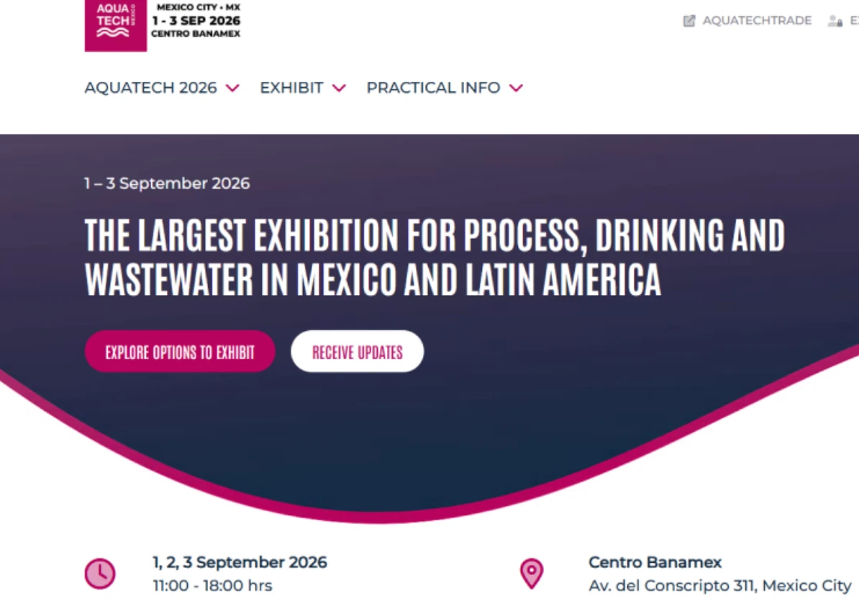
Task: Click the location pin icon near Centro Banamex
Action: (531, 572)
